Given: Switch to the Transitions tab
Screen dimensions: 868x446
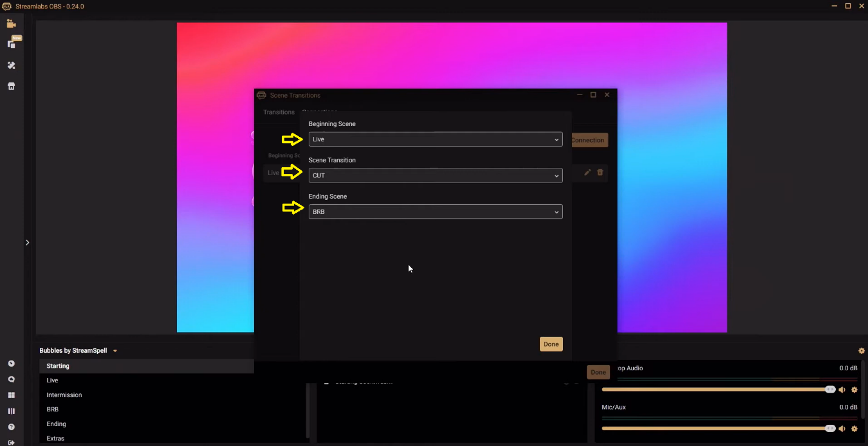Looking at the screenshot, I should tap(278, 112).
